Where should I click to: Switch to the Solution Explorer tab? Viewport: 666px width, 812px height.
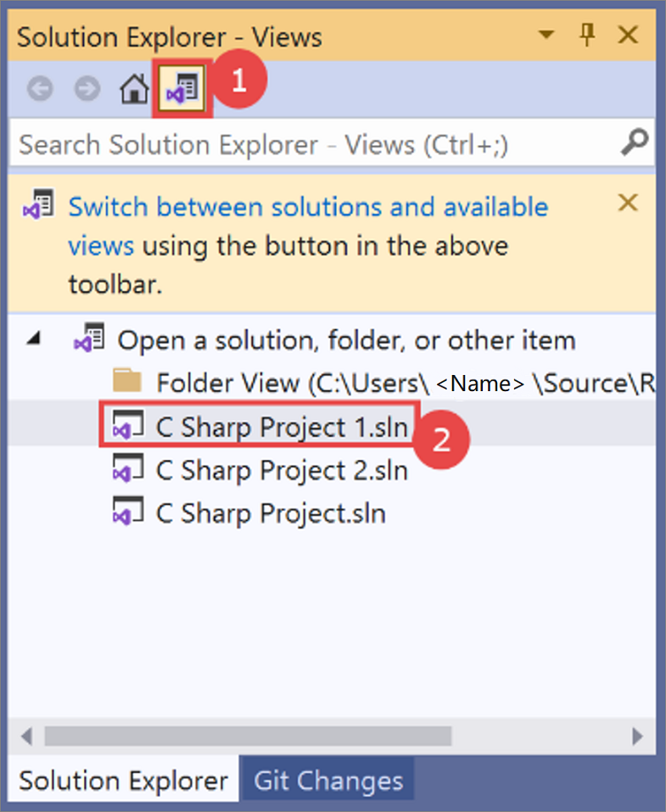pos(123,781)
